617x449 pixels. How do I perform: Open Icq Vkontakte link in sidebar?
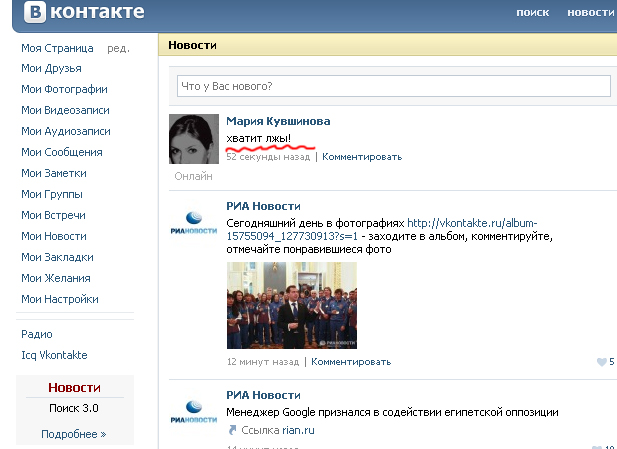coord(54,355)
